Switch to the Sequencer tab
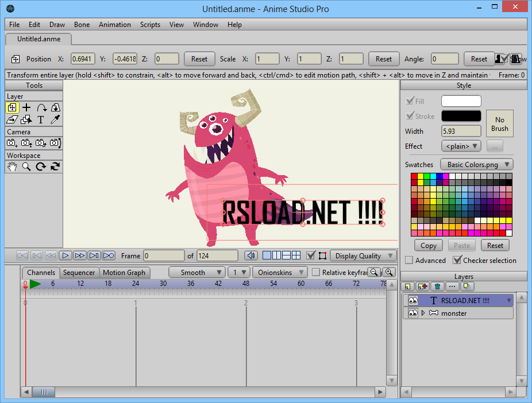This screenshot has width=532, height=403. (x=79, y=273)
